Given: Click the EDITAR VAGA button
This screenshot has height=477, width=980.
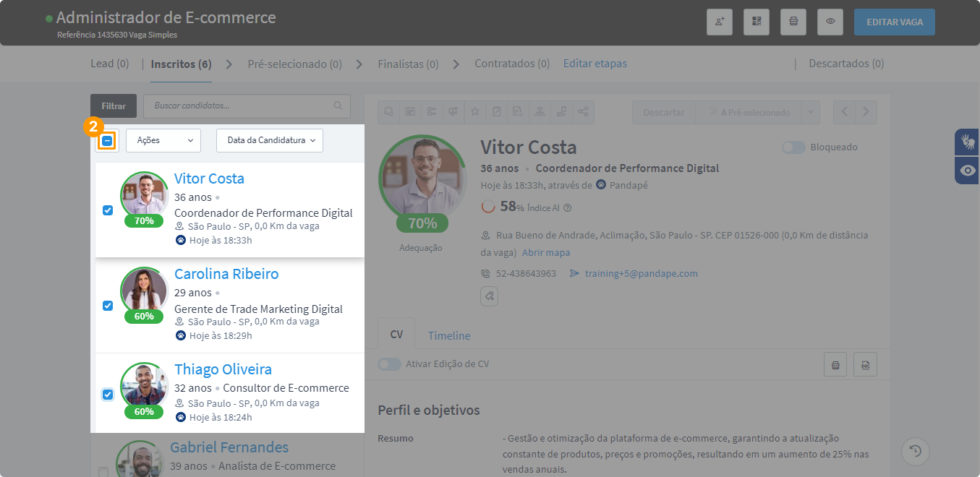Looking at the screenshot, I should click(894, 22).
